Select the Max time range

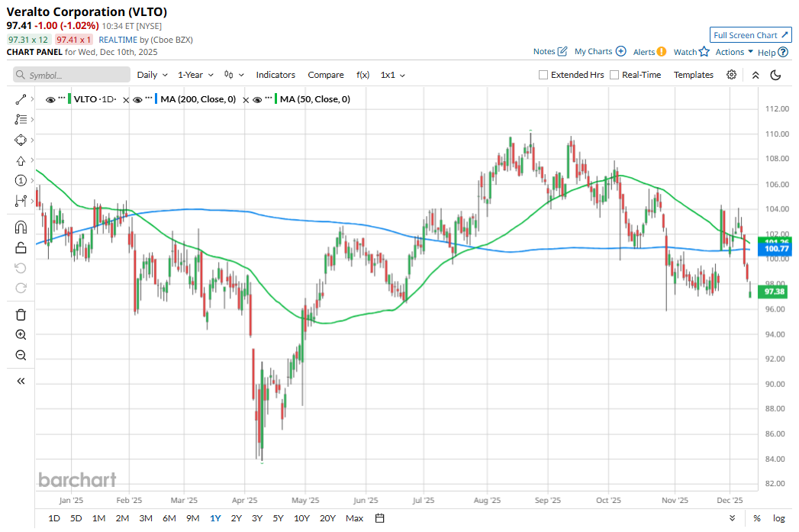[354, 518]
